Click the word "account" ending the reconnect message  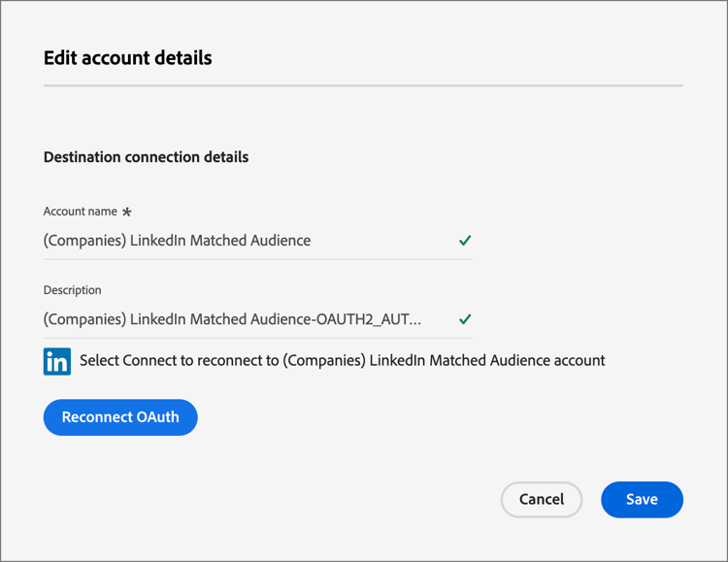pos(579,361)
